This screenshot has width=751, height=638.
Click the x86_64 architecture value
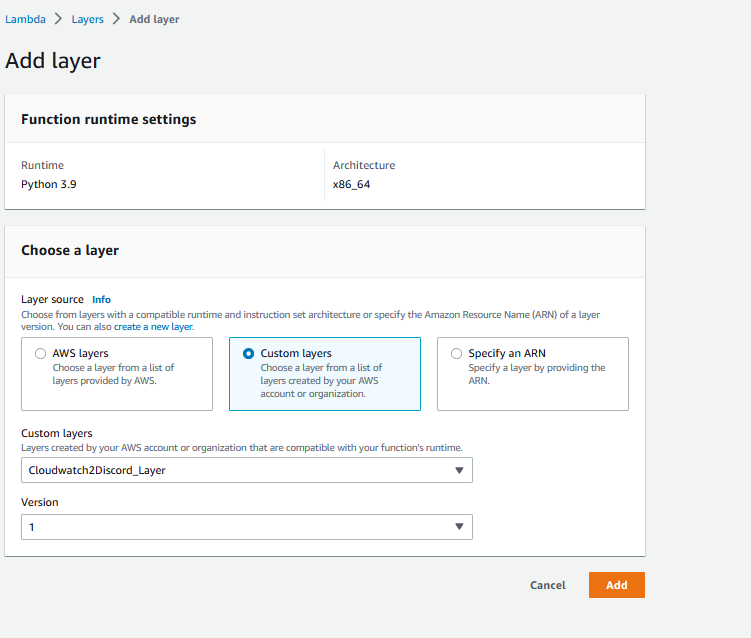pyautogui.click(x=351, y=184)
